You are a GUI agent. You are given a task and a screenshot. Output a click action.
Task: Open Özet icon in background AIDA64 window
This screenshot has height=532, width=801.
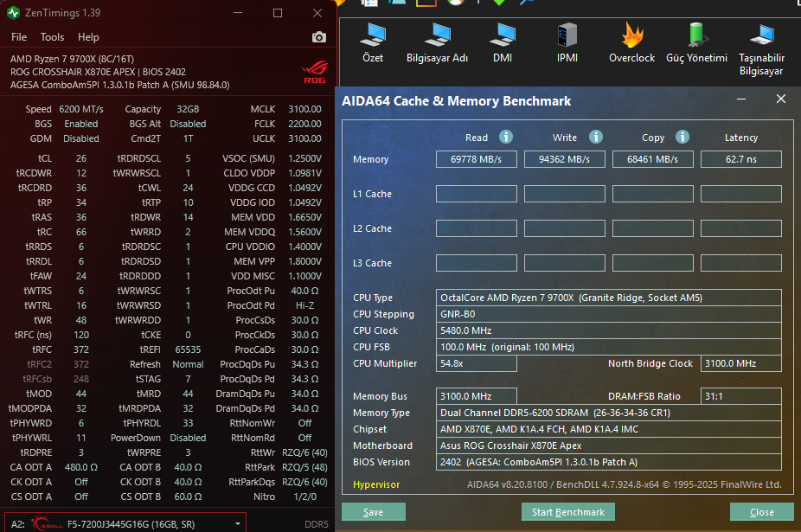(x=373, y=35)
